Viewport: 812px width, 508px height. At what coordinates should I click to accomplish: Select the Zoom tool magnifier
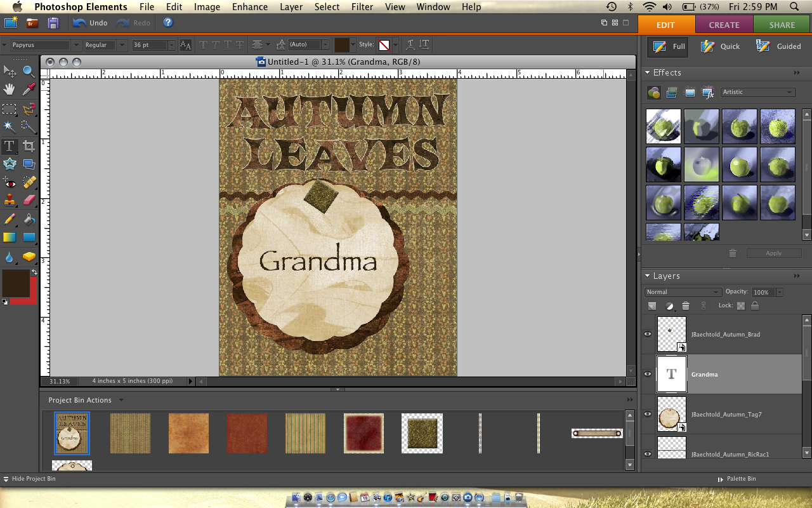29,72
